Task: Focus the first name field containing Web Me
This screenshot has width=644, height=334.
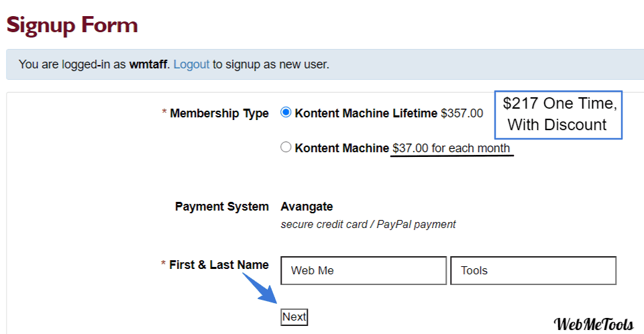Action: pos(364,270)
